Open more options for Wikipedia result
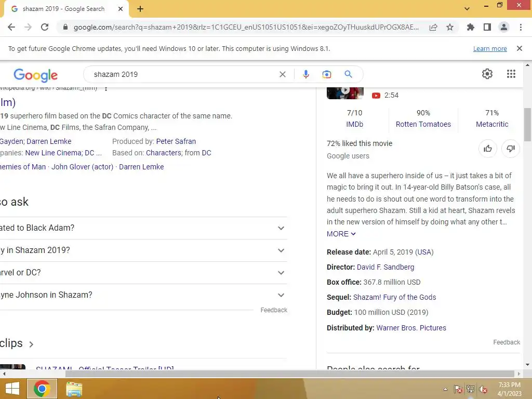 pyautogui.click(x=106, y=89)
